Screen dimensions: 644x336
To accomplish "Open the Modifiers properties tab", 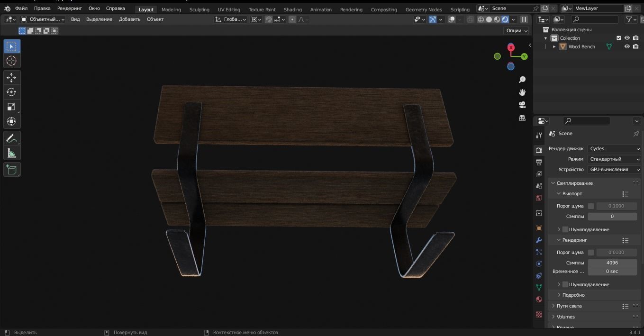I will [539, 240].
